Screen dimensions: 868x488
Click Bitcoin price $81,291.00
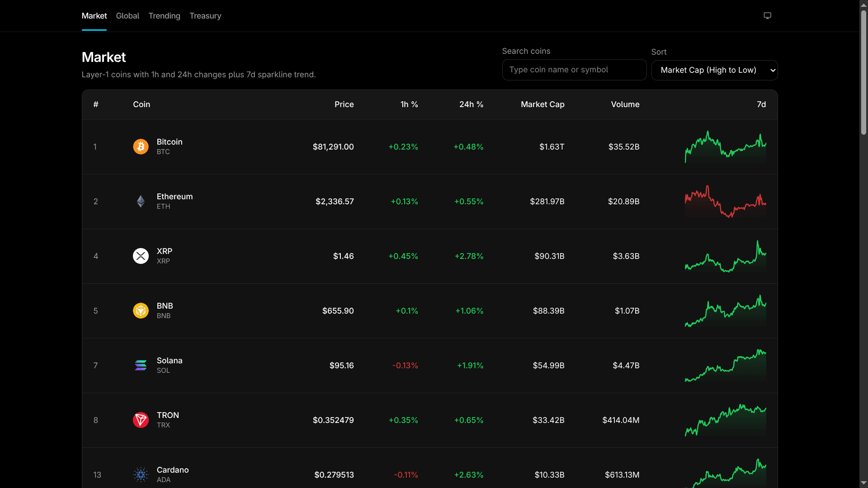click(x=333, y=147)
